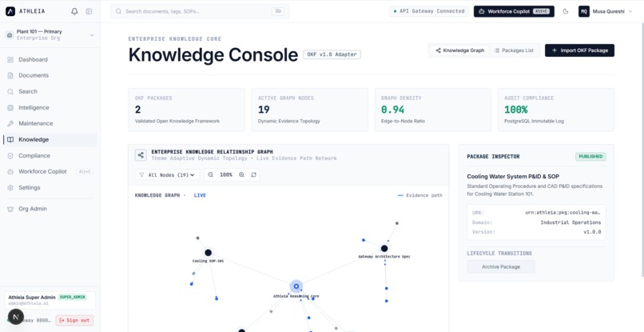Zoom in the knowledge graph
644x332 pixels.
[x=241, y=175]
